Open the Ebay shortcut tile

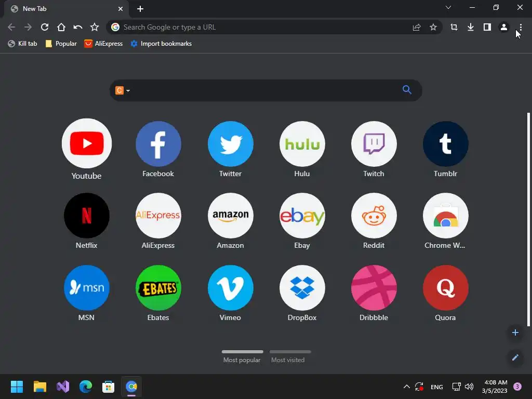pos(302,216)
